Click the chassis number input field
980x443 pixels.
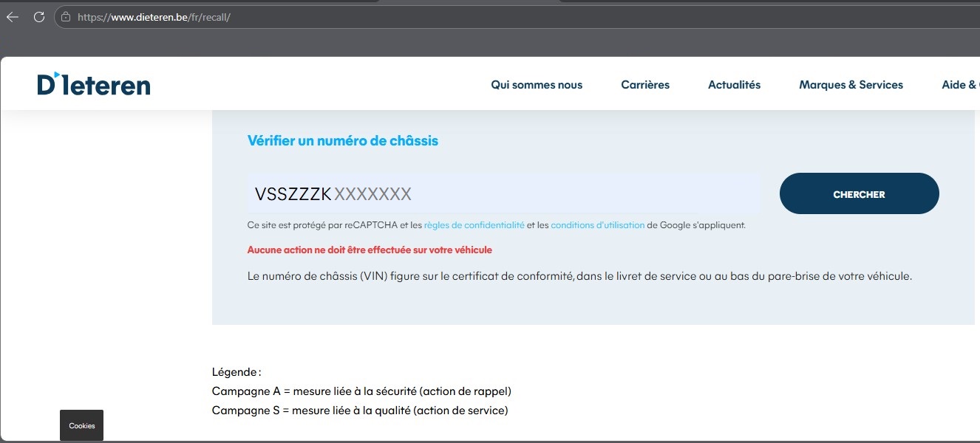[x=503, y=194]
